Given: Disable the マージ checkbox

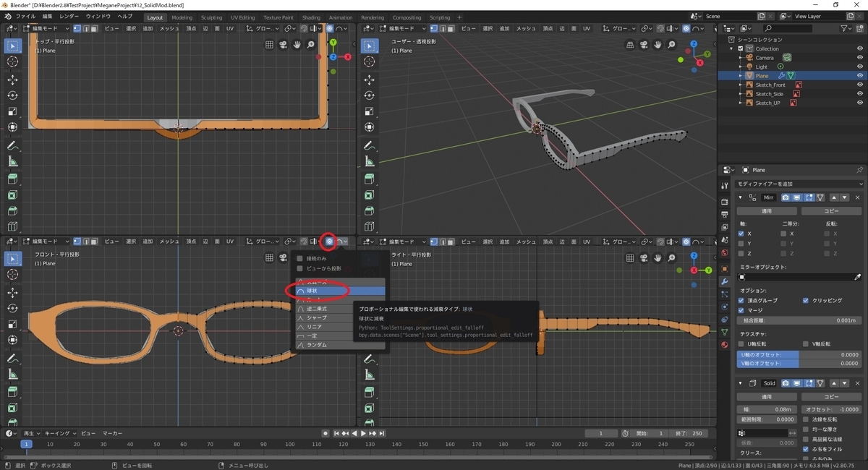Looking at the screenshot, I should (x=741, y=309).
